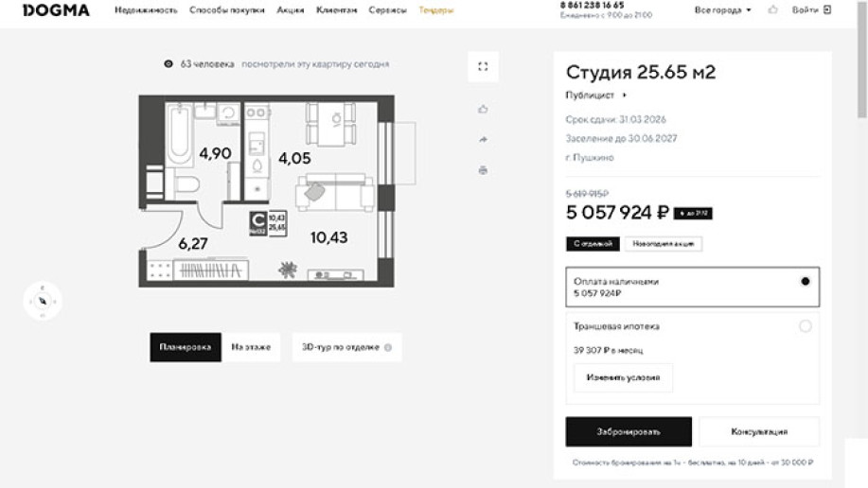868x488 pixels.
Task: Click the DOGMA logo
Action: [56, 10]
